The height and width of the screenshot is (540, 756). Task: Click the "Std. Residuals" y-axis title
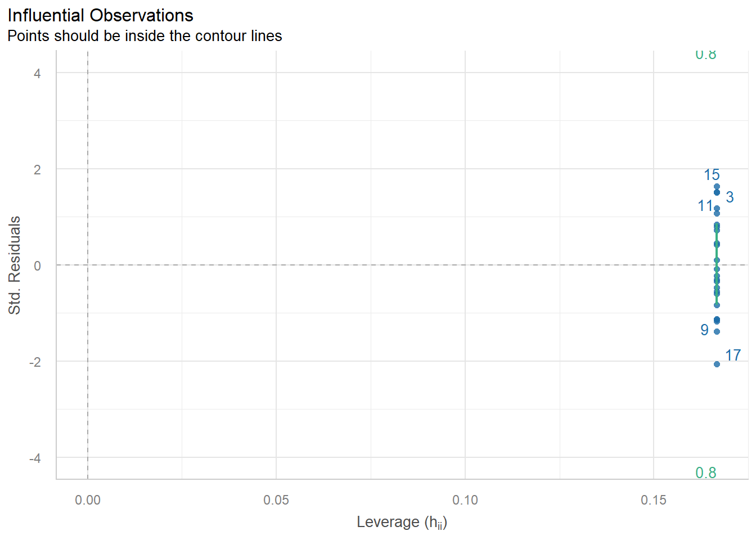coord(15,265)
